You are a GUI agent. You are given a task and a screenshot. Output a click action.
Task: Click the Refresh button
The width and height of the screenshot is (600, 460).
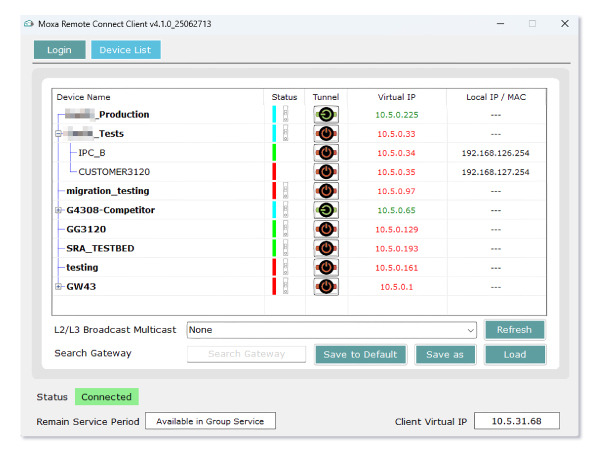pos(514,329)
